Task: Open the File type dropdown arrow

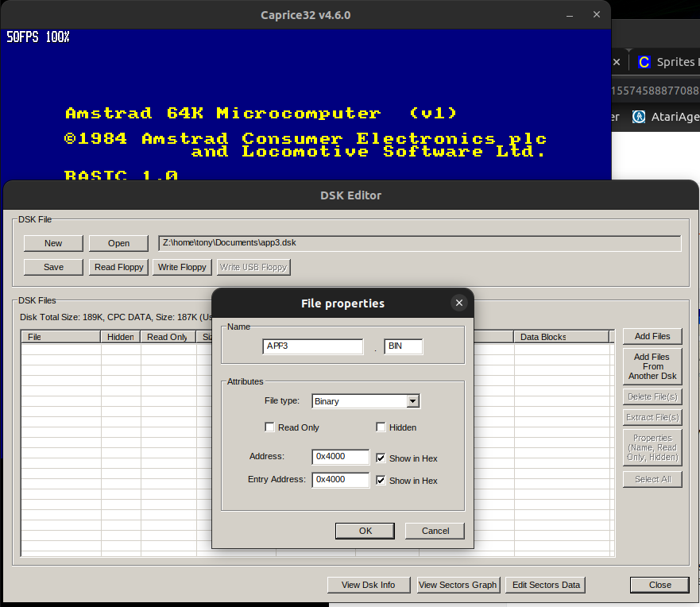Action: click(413, 401)
